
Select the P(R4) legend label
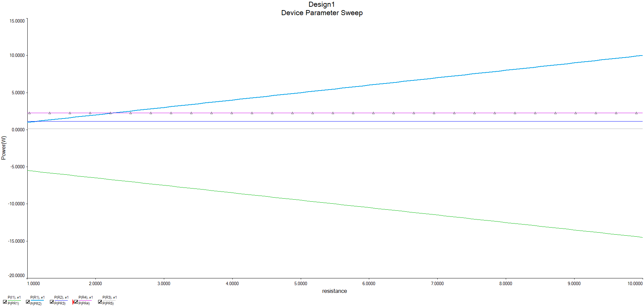pyautogui.click(x=86, y=297)
